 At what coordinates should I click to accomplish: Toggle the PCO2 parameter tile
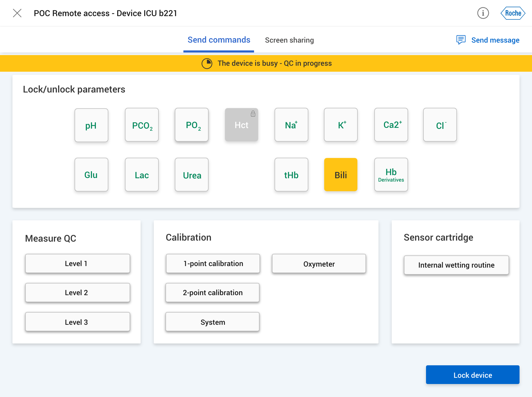click(x=142, y=125)
